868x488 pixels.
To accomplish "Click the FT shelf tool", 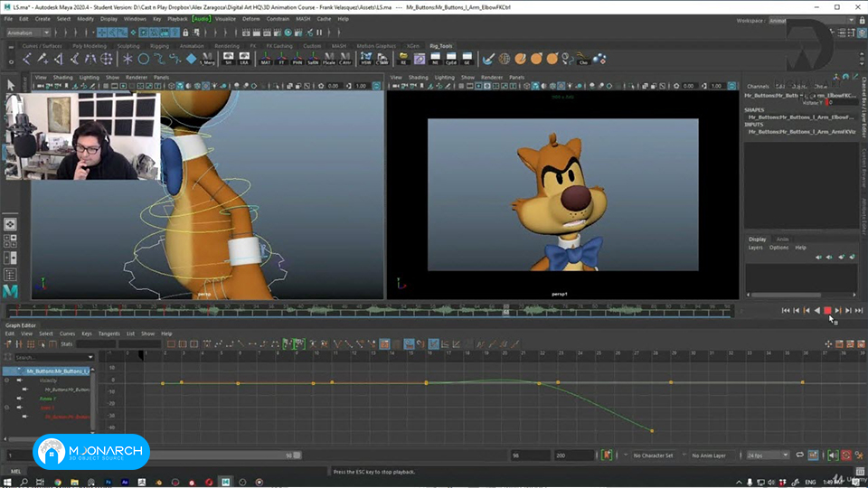I will (282, 59).
